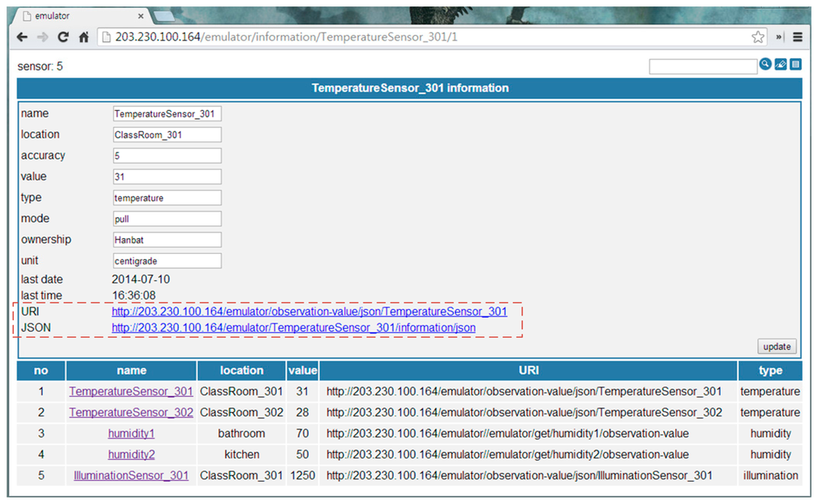The height and width of the screenshot is (504, 818).
Task: Open the observation-value URI link
Action: (x=309, y=312)
